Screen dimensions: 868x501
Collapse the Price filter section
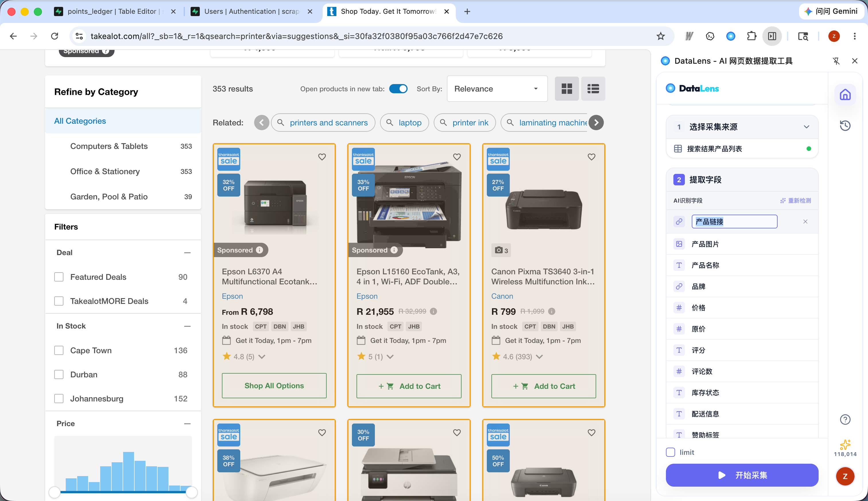(187, 424)
